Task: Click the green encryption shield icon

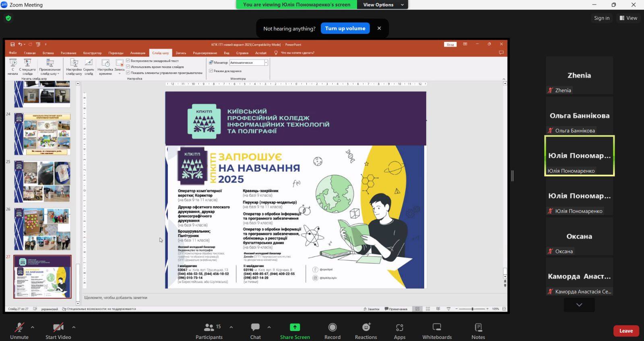Action: [x=8, y=18]
